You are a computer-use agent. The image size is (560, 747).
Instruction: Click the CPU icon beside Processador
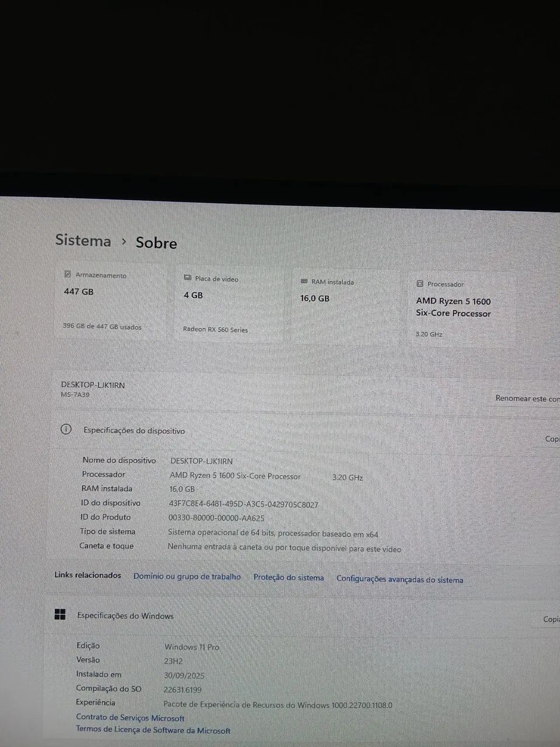coord(420,284)
